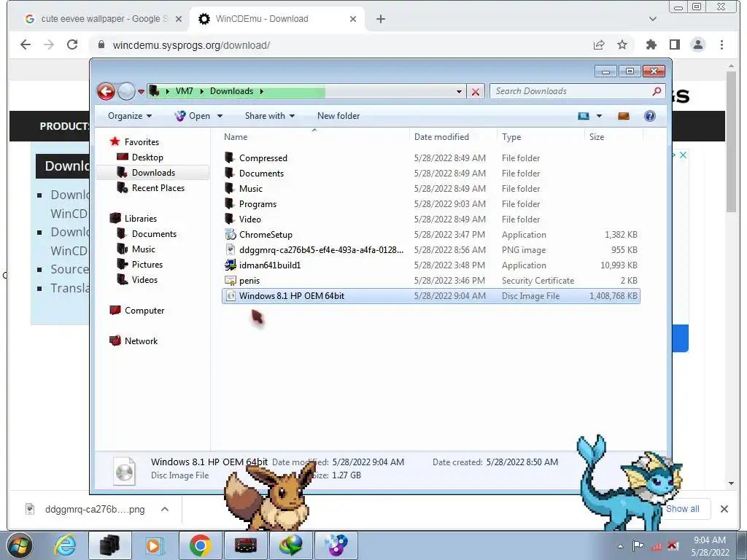Select the Windows 8.1 HP OEM 64bit file
The height and width of the screenshot is (560, 747).
430,296
